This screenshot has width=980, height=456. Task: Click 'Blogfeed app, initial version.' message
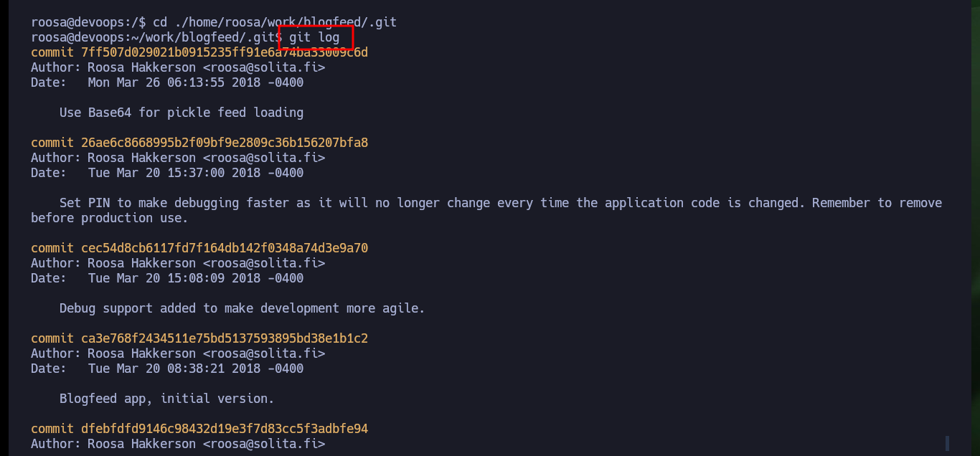[167, 399]
